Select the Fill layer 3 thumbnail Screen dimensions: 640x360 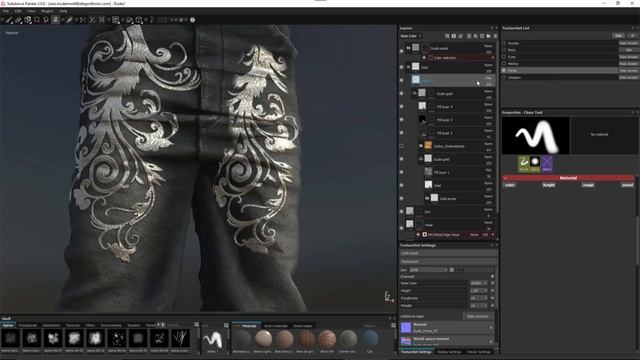click(x=422, y=120)
